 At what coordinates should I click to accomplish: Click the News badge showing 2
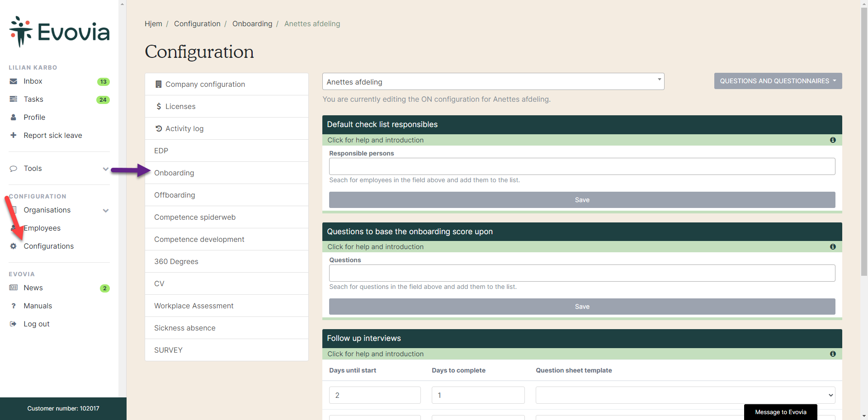[105, 288]
